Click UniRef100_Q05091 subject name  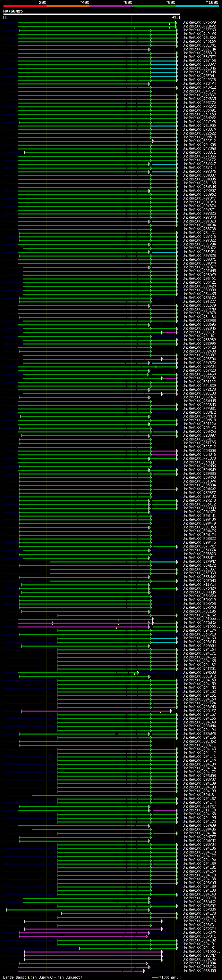199,110
